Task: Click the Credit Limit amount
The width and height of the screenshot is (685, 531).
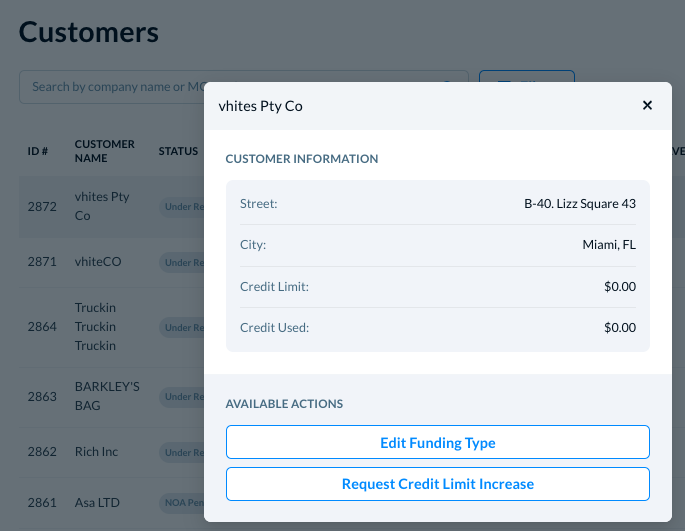Action: click(x=620, y=287)
